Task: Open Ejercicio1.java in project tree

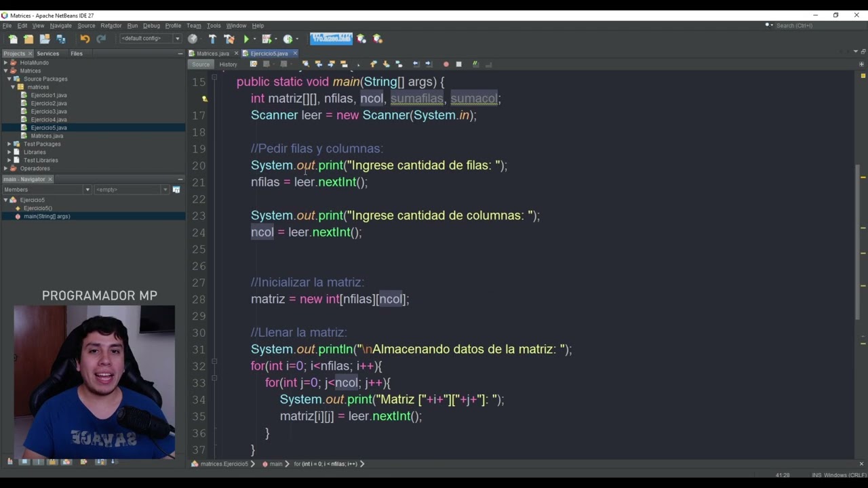Action: click(48, 95)
